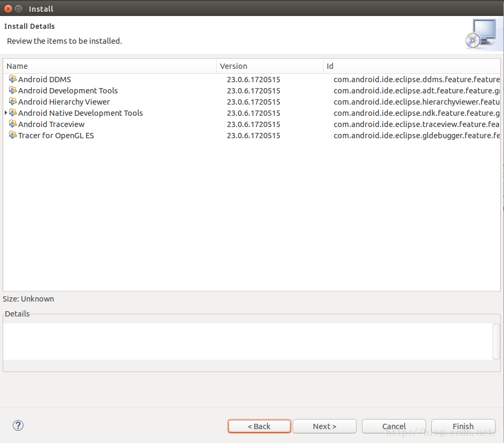Close the Install window
This screenshot has width=504, height=443.
pos(9,9)
